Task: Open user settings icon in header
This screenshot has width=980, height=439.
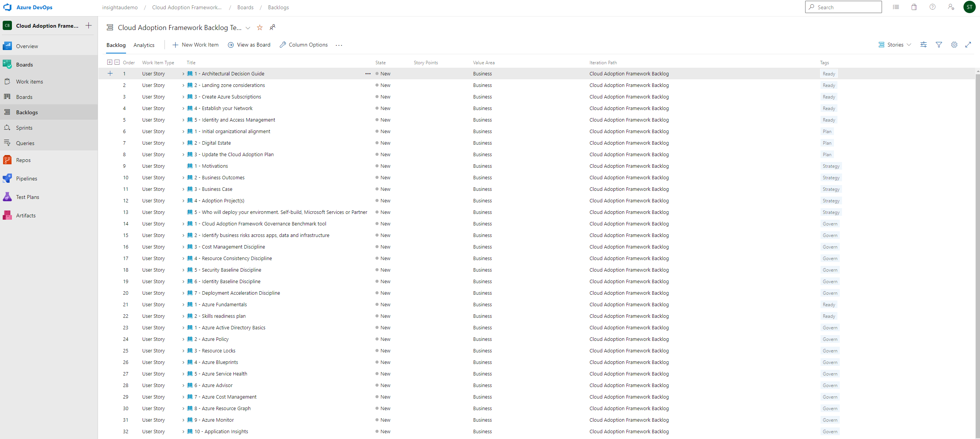Action: 951,7
